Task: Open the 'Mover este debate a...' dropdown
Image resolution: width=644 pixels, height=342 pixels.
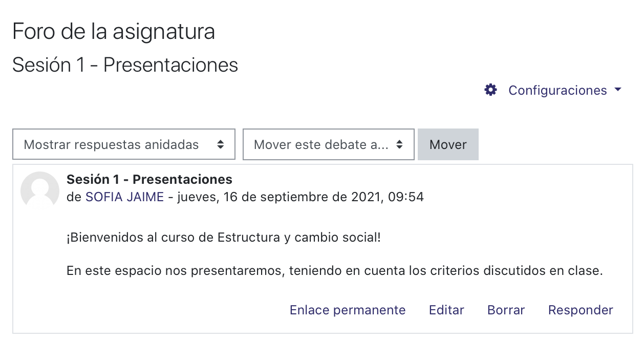Action: point(328,144)
